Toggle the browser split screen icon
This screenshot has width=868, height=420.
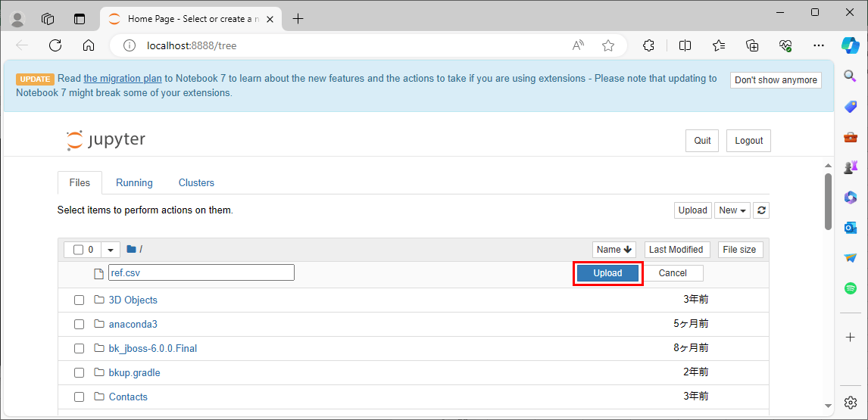[x=685, y=45]
